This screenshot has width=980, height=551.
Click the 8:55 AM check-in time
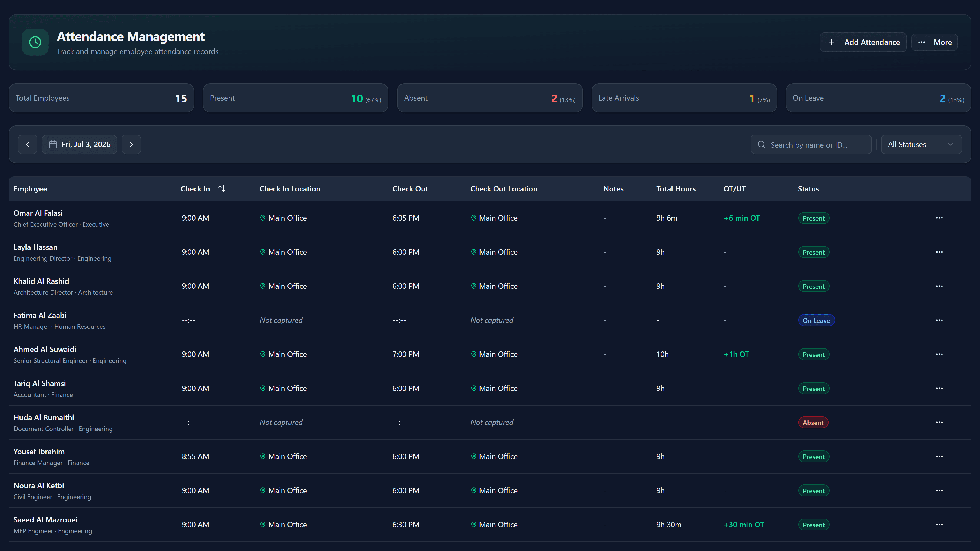click(x=196, y=456)
